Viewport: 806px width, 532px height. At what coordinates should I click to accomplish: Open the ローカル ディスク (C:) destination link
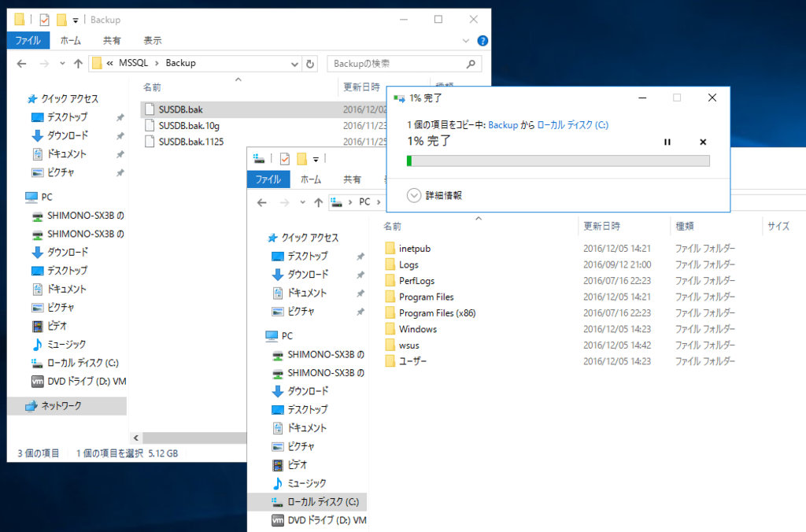point(573,125)
